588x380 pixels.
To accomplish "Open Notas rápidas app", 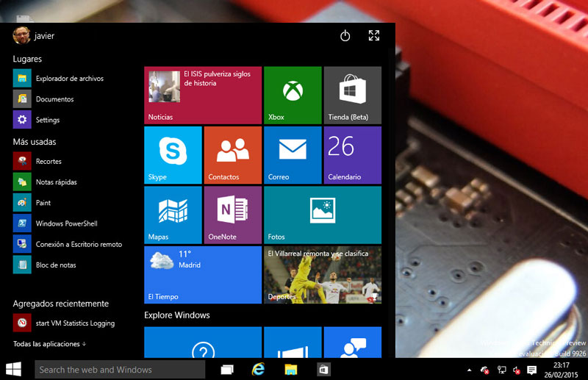I will [45, 182].
